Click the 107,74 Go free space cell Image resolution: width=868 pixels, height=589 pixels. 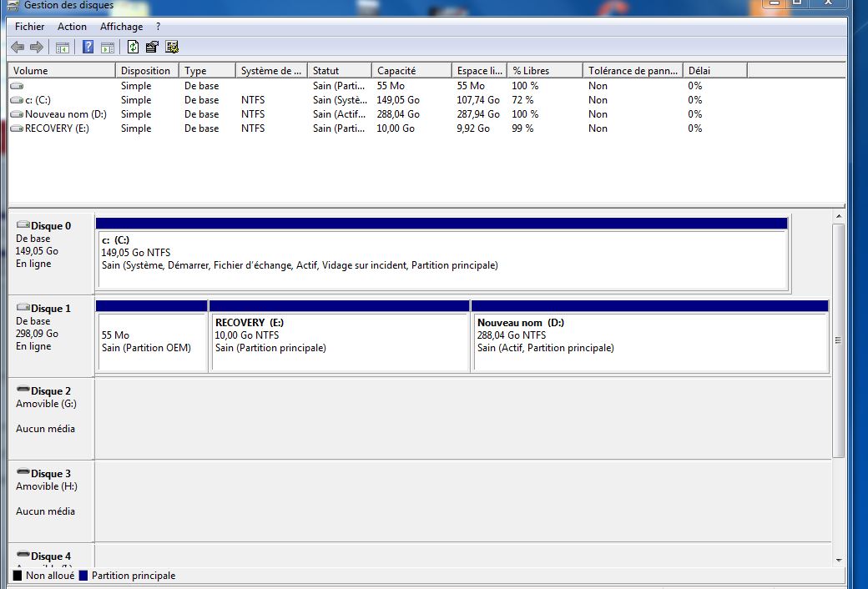pos(478,100)
